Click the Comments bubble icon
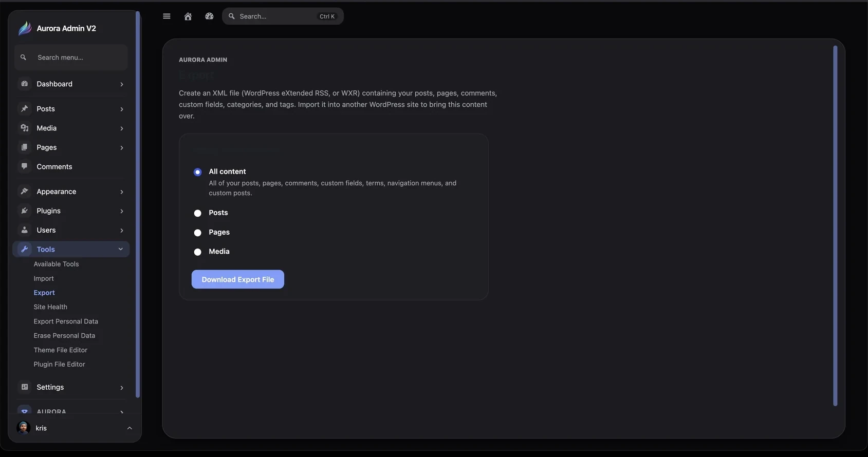This screenshot has width=868, height=457. click(x=25, y=166)
